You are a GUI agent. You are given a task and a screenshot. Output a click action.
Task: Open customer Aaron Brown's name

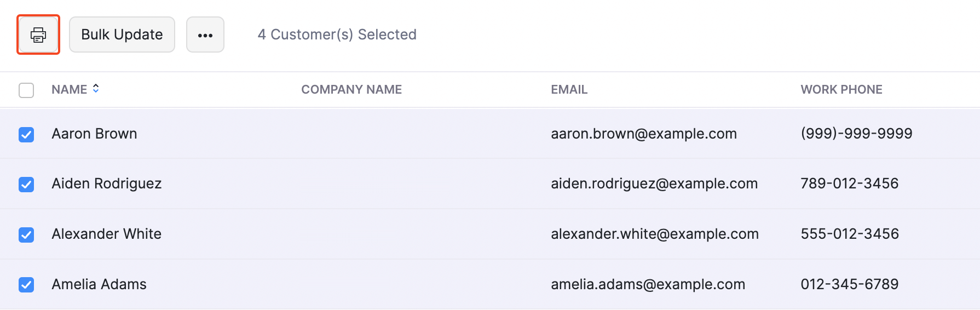94,134
